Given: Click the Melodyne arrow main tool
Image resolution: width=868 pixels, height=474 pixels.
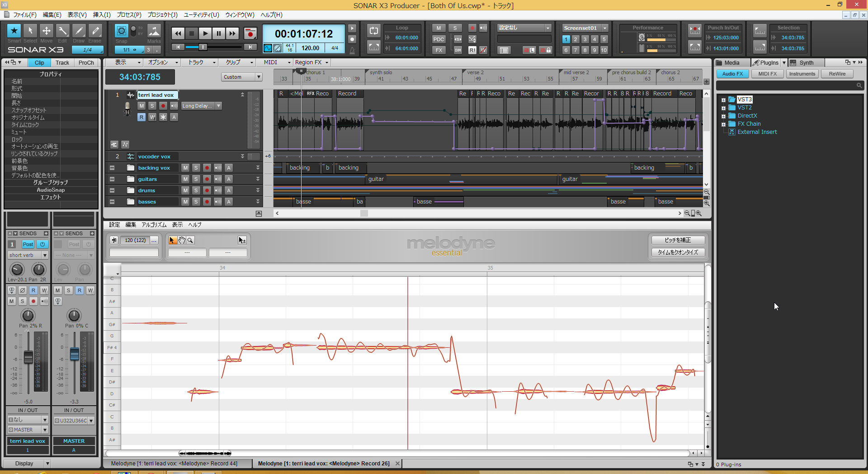Looking at the screenshot, I should pyautogui.click(x=172, y=240).
